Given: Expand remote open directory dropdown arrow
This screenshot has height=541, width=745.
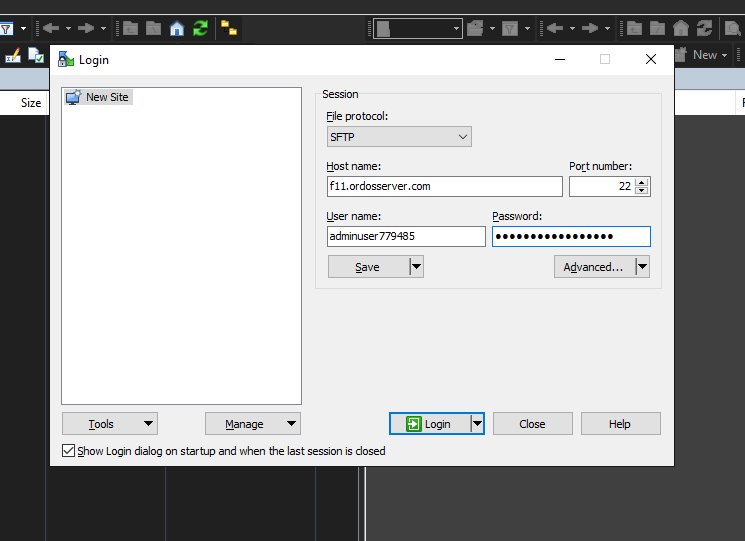Looking at the screenshot, I should 492,28.
